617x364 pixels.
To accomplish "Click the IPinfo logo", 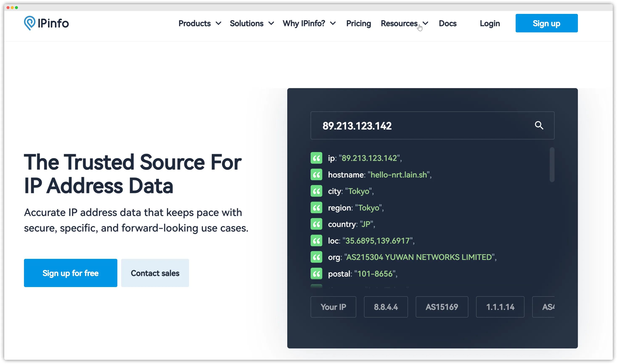I will tap(46, 23).
